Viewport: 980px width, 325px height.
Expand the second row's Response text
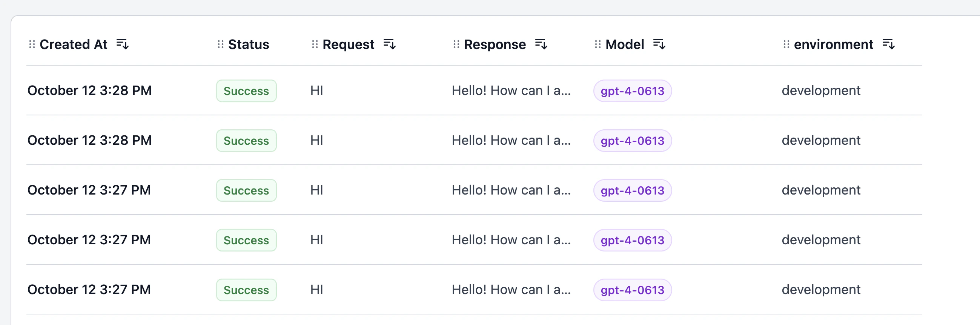[511, 140]
